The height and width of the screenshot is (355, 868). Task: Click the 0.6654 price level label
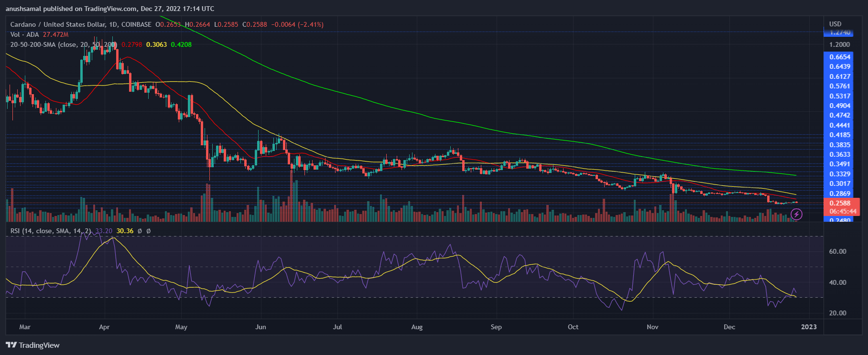pos(840,57)
